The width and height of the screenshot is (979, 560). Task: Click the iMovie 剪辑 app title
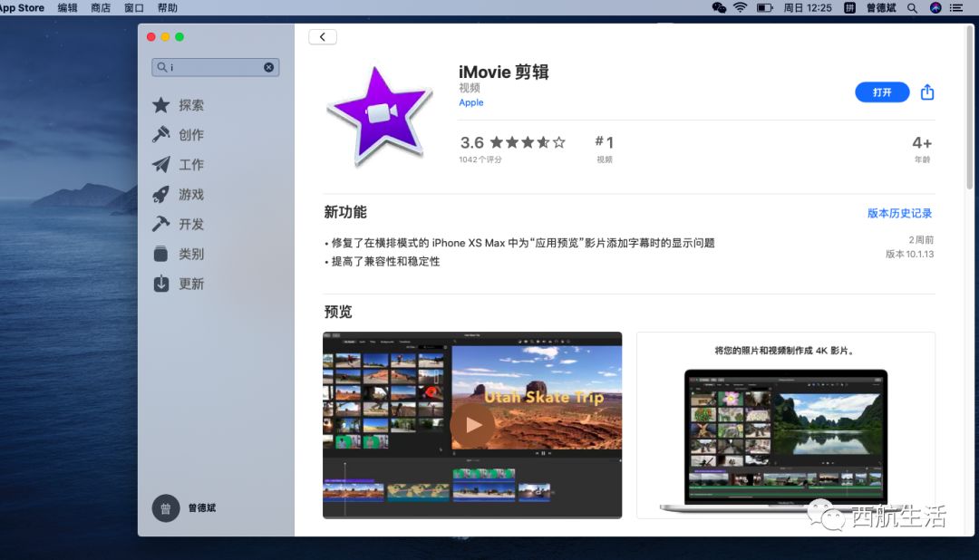coord(503,72)
